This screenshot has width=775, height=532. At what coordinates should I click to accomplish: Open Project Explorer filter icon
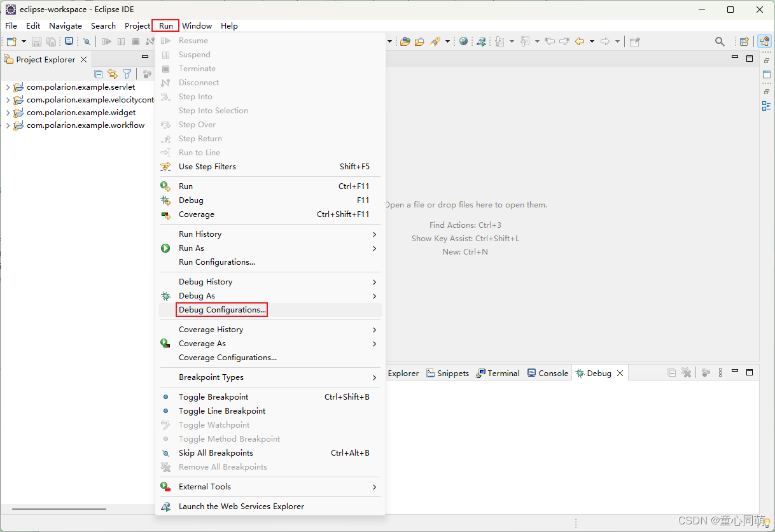coord(127,74)
